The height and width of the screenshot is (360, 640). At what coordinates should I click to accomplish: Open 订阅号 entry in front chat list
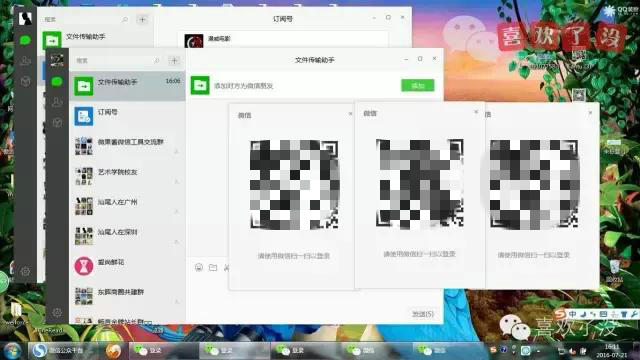127,116
